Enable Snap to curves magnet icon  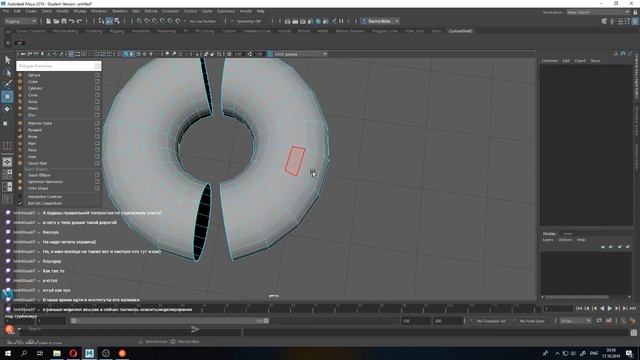[x=147, y=21]
